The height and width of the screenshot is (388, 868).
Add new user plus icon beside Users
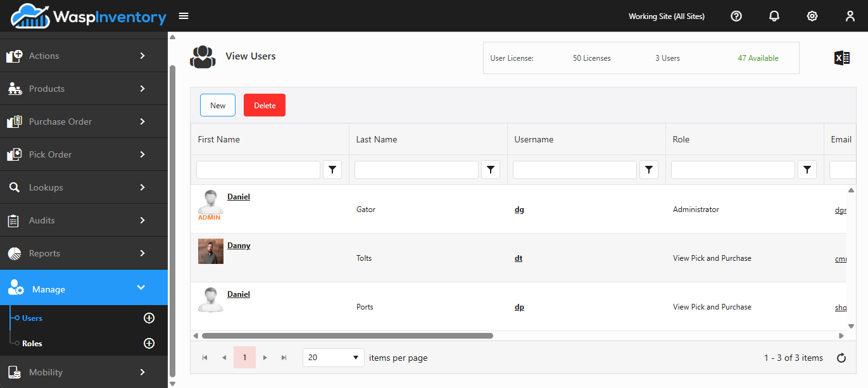click(x=149, y=318)
